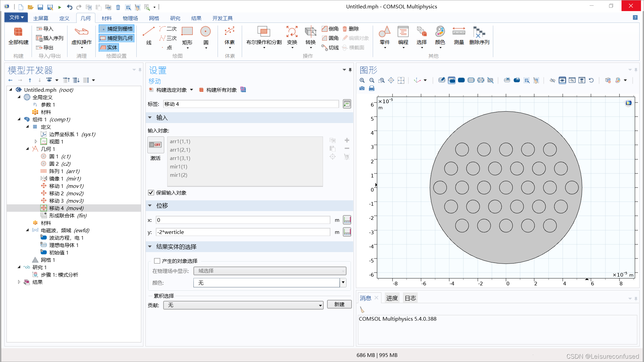Take a graphics snapshot with camera icon

362,88
